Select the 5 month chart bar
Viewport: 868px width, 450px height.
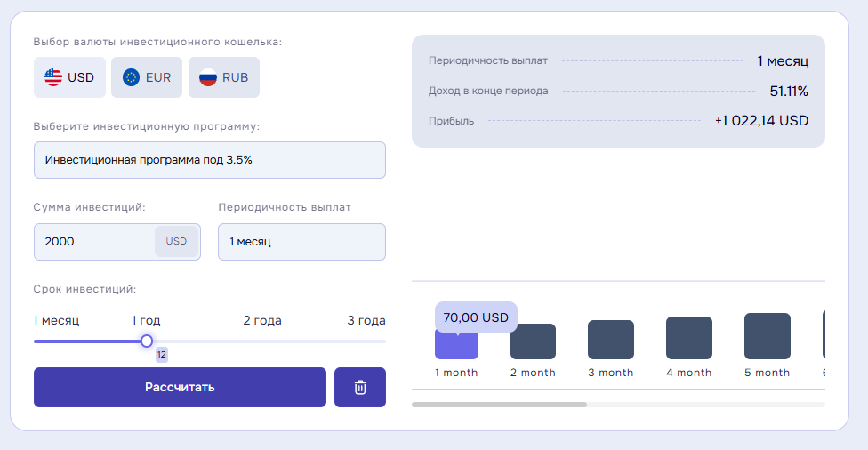pyautogui.click(x=767, y=336)
